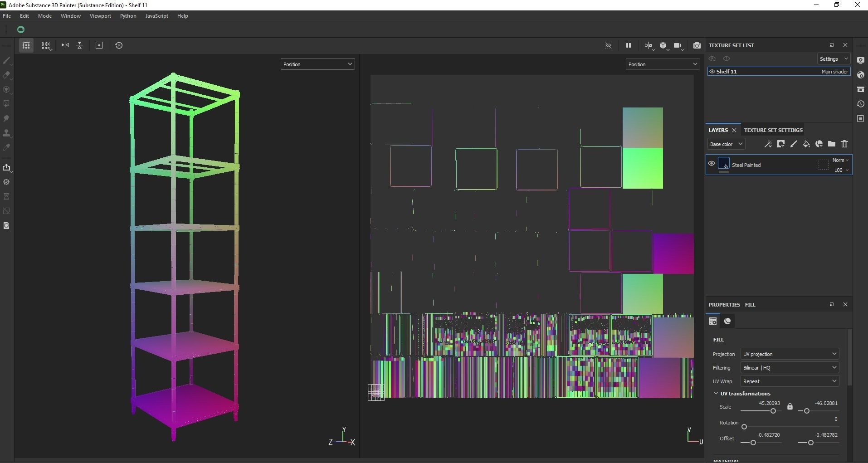Adjust the Rotation slider handle
Image resolution: width=868 pixels, height=463 pixels.
click(744, 427)
